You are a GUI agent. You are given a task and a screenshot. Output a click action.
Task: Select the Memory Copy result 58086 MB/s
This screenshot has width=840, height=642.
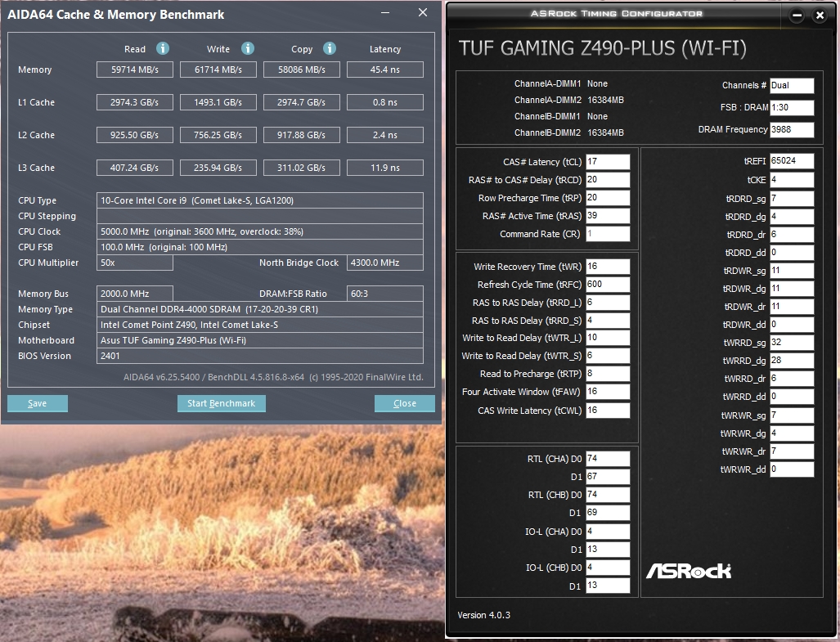(302, 70)
